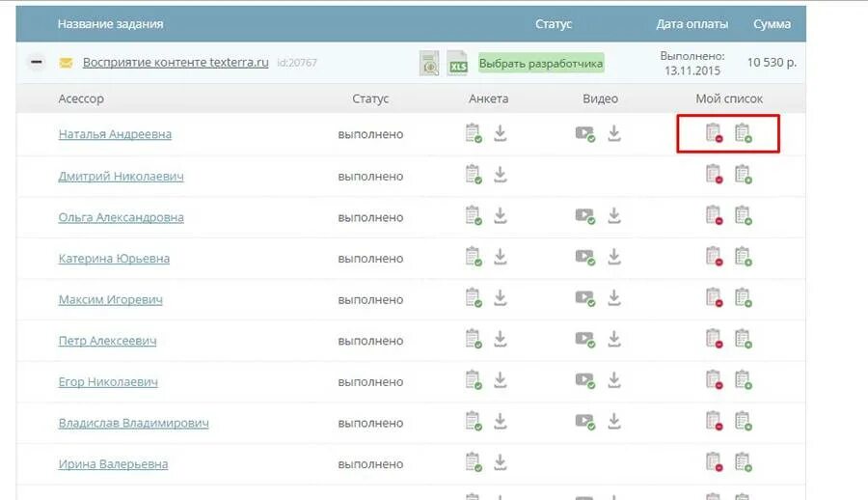The width and height of the screenshot is (868, 500).
Task: View the report preview icon beside XLS
Action: 429,63
